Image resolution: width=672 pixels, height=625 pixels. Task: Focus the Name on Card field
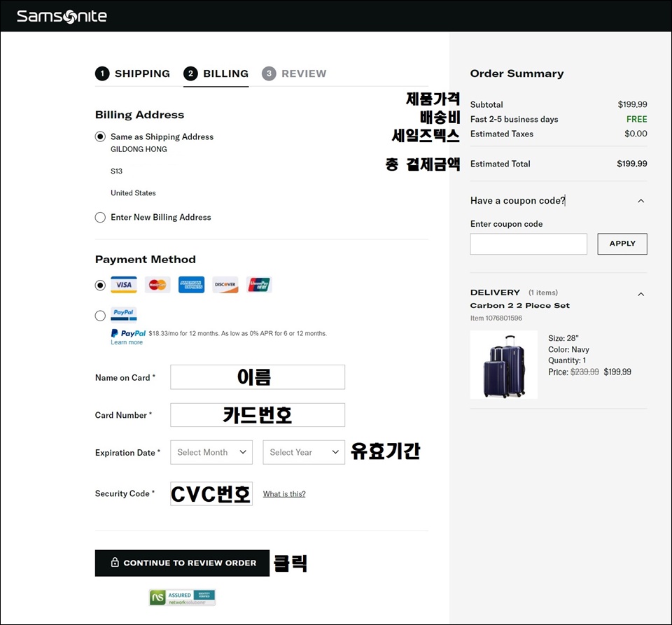258,377
